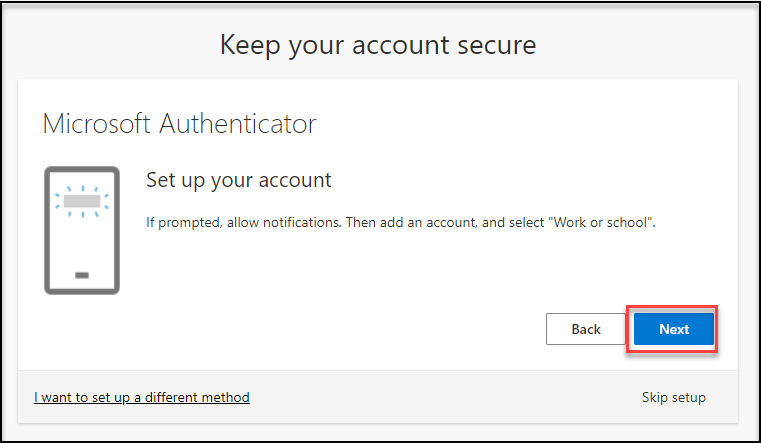Click the 'Keep your account secure' heading
The height and width of the screenshot is (443, 761).
378,44
